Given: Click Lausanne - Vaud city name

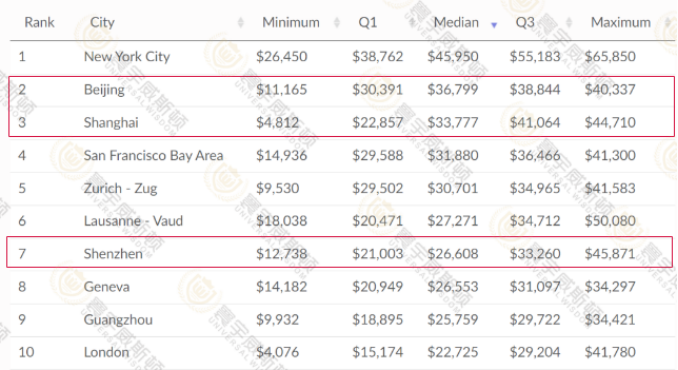Looking at the screenshot, I should click(133, 221).
